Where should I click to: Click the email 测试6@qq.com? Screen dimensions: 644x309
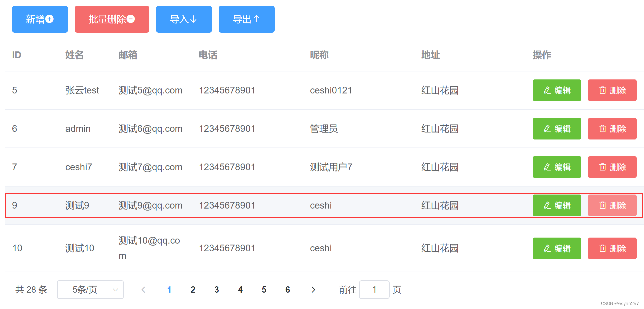pyautogui.click(x=151, y=128)
